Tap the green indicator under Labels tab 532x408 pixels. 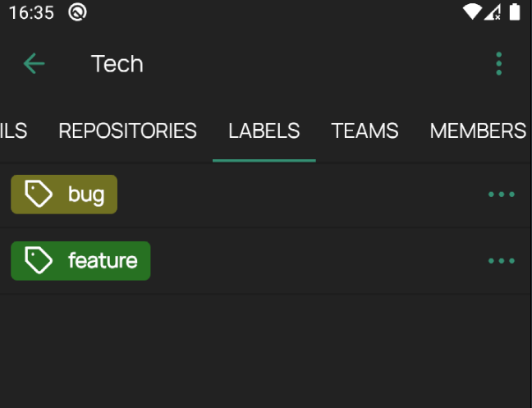pos(264,161)
